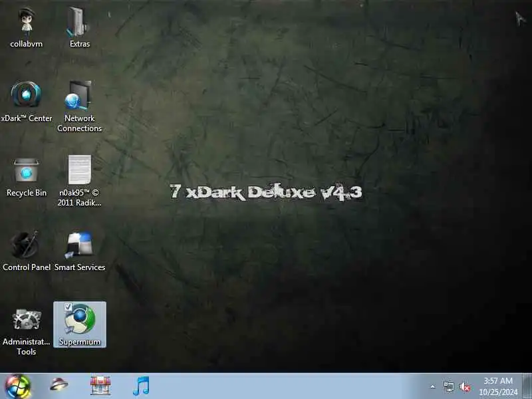The width and height of the screenshot is (532, 399).
Task: Click the 'Network Connections' label text
Action: [79, 123]
